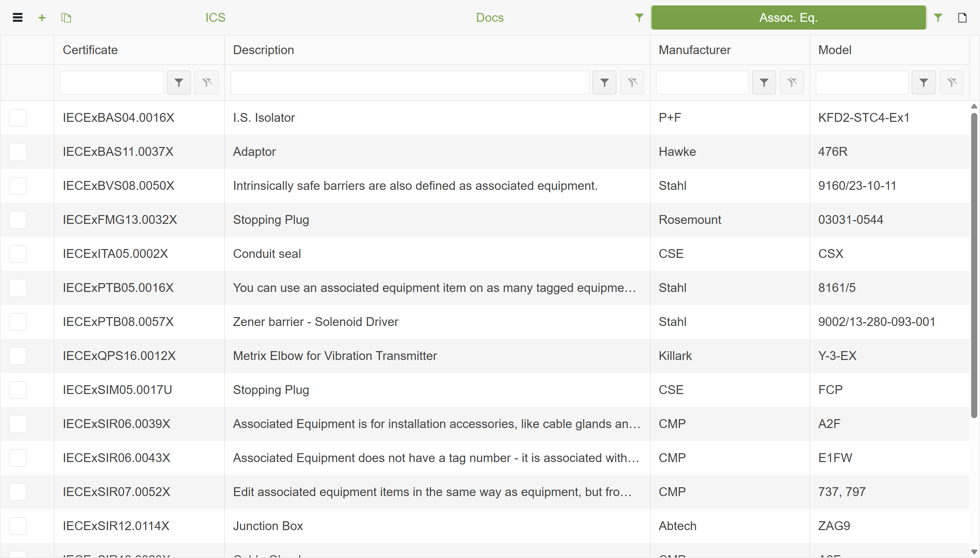Select the 03031-0544 model cell
The image size is (980, 558).
point(889,220)
